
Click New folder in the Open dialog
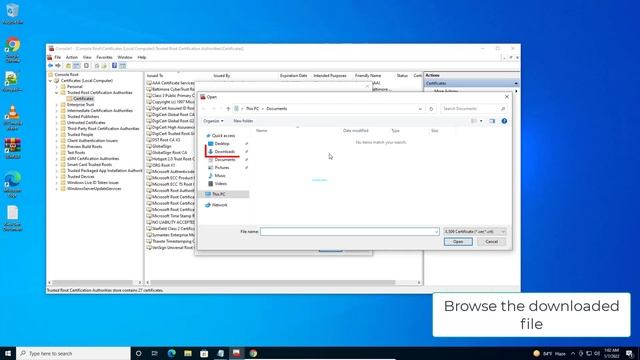(243, 121)
